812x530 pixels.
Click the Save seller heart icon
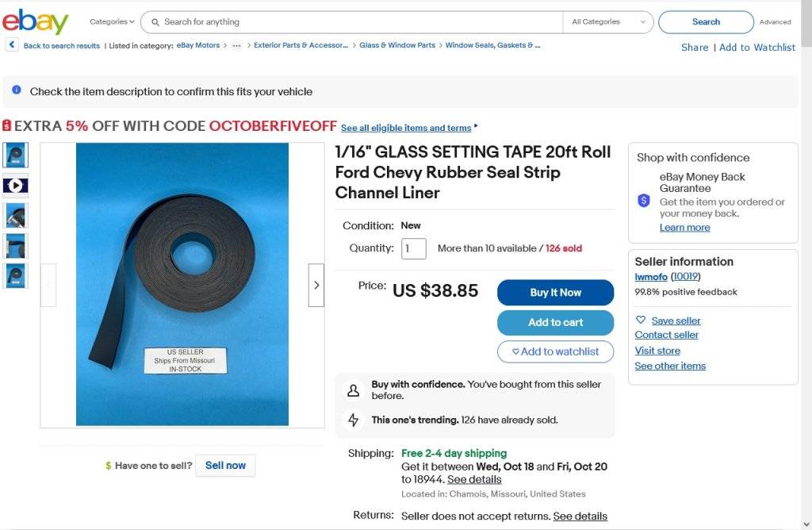[x=641, y=321]
